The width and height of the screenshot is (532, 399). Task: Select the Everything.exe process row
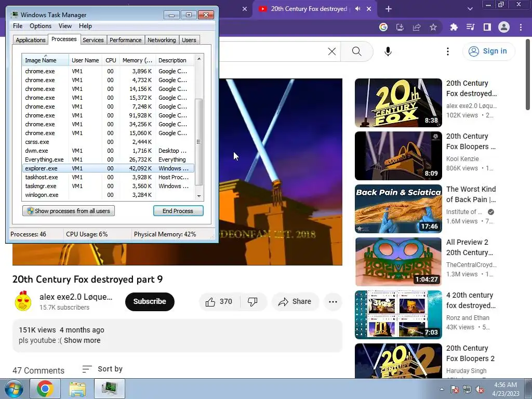[x=108, y=159]
